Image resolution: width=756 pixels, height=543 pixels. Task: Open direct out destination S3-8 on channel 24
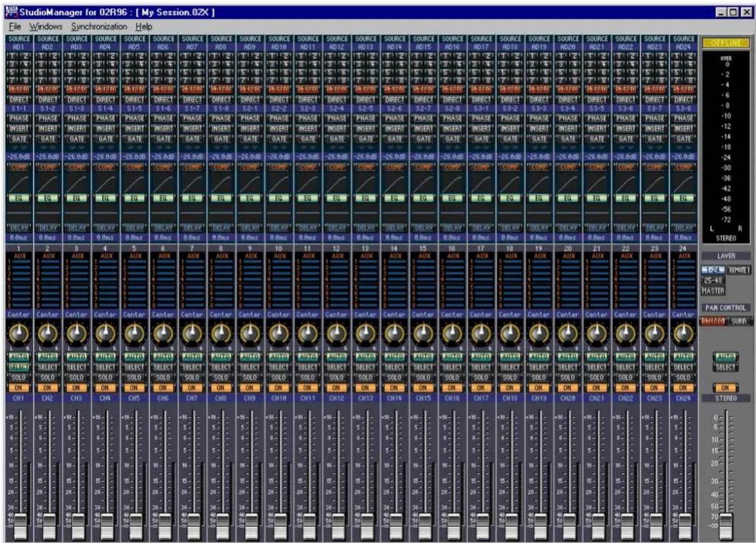pos(683,108)
